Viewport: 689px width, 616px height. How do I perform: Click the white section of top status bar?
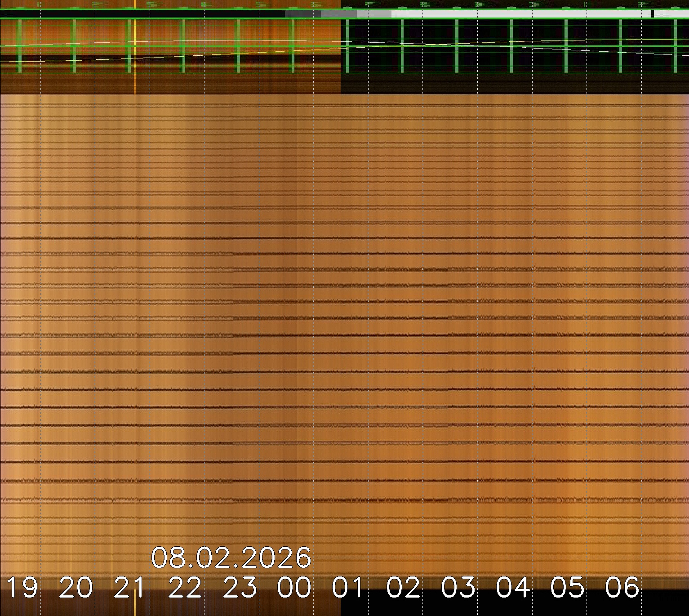click(x=517, y=14)
